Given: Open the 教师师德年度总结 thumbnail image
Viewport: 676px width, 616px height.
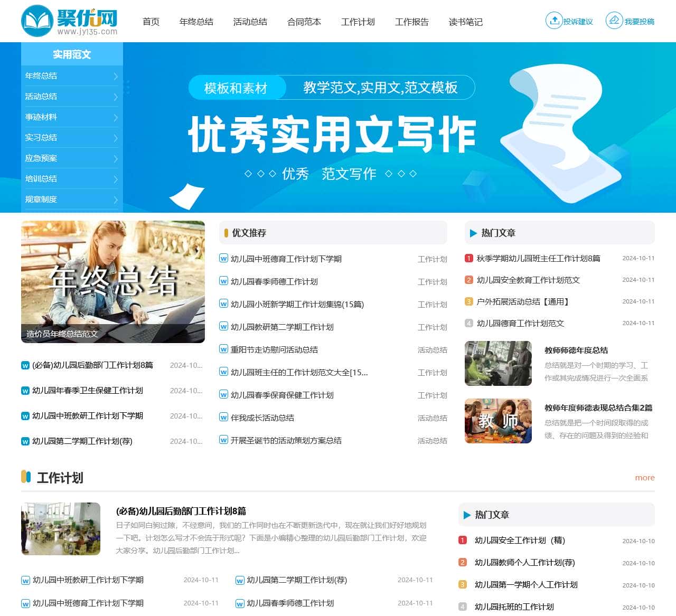Looking at the screenshot, I should pos(498,363).
